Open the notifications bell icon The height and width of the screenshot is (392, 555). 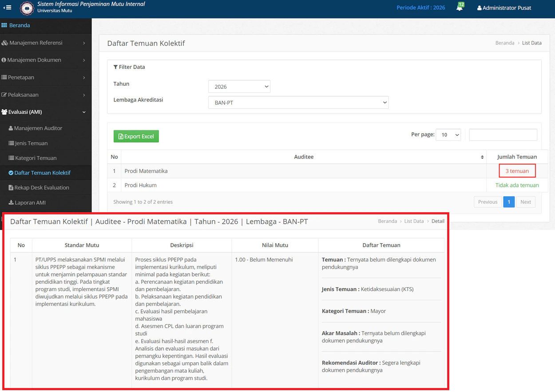pos(460,7)
